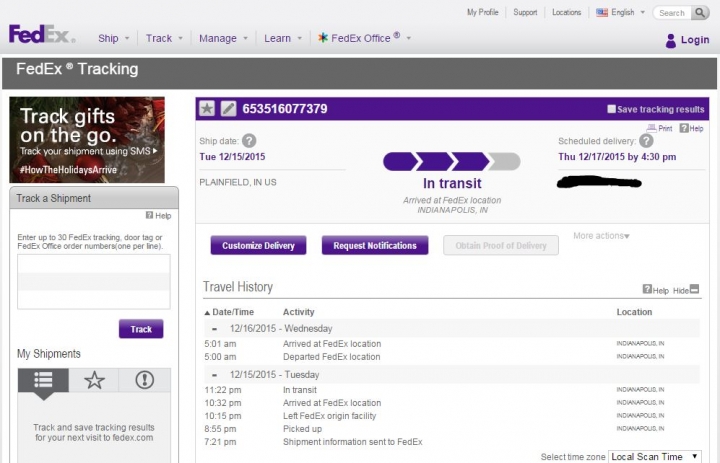
Task: Select the 7:21 pm Shipment information sent row
Action: (452, 442)
